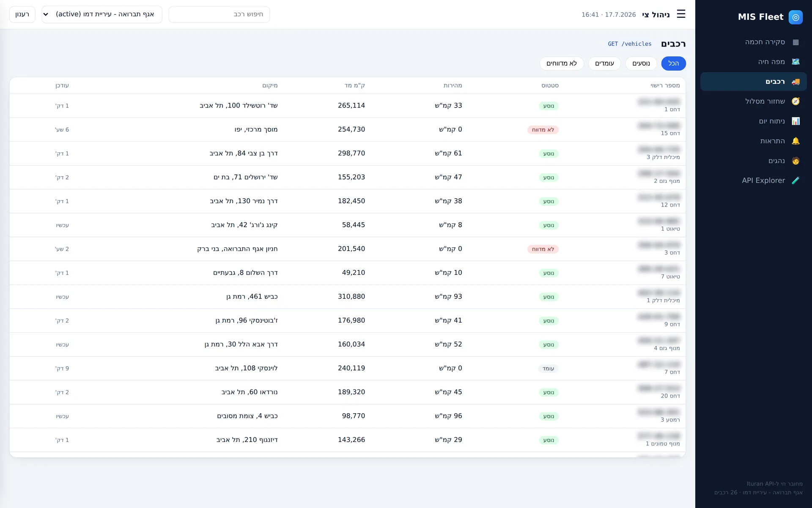
Task: Click the MIS Fleet logo icon
Action: [x=796, y=17]
